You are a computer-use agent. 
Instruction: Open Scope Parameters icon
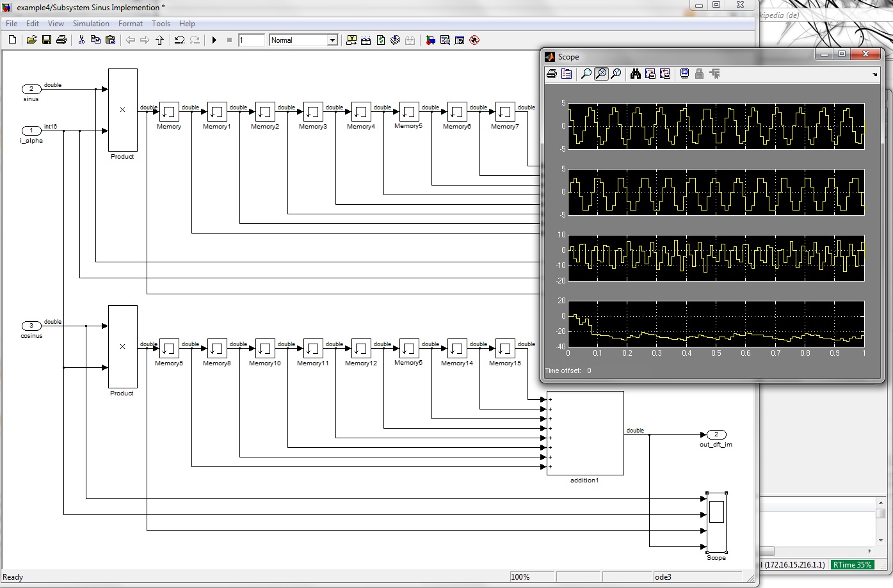click(x=567, y=74)
